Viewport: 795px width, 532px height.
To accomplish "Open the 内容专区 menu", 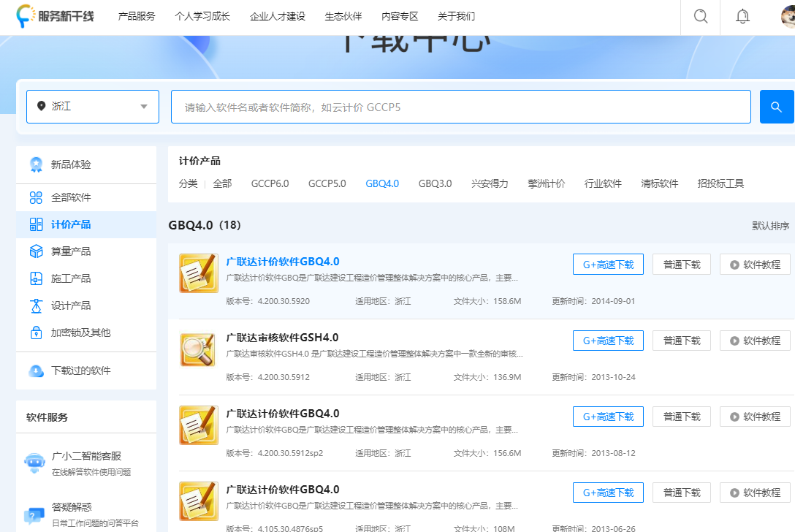I will (400, 16).
